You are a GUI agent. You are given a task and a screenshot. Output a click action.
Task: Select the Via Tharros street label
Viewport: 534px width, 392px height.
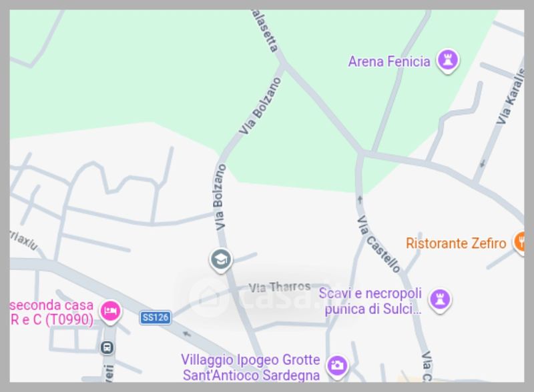[280, 287]
